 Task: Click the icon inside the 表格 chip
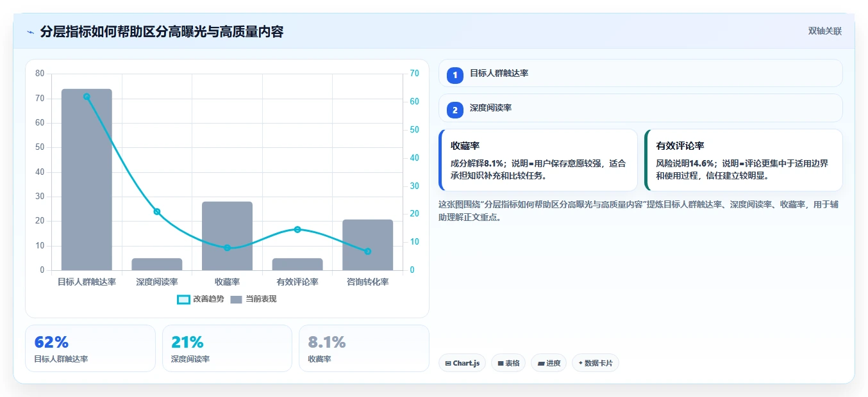[x=501, y=364]
